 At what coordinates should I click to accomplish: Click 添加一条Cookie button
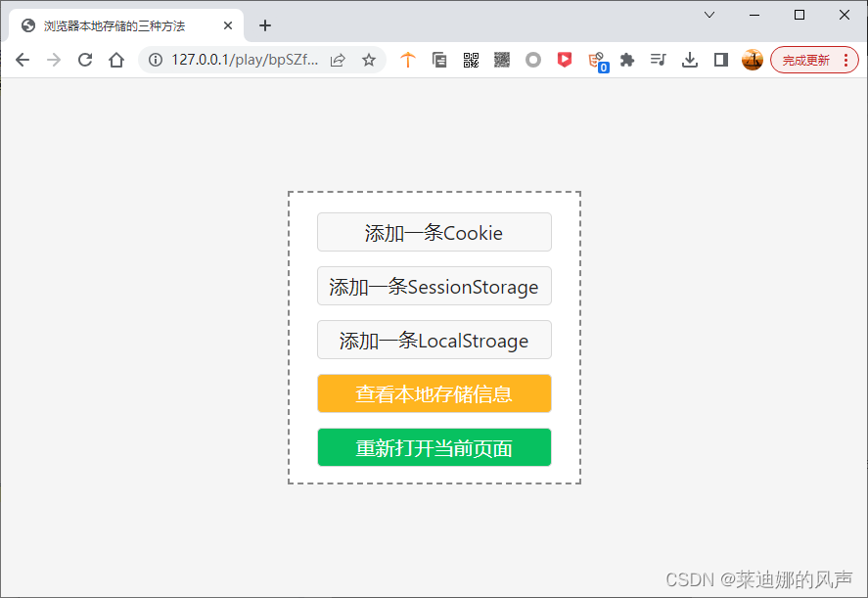point(434,232)
